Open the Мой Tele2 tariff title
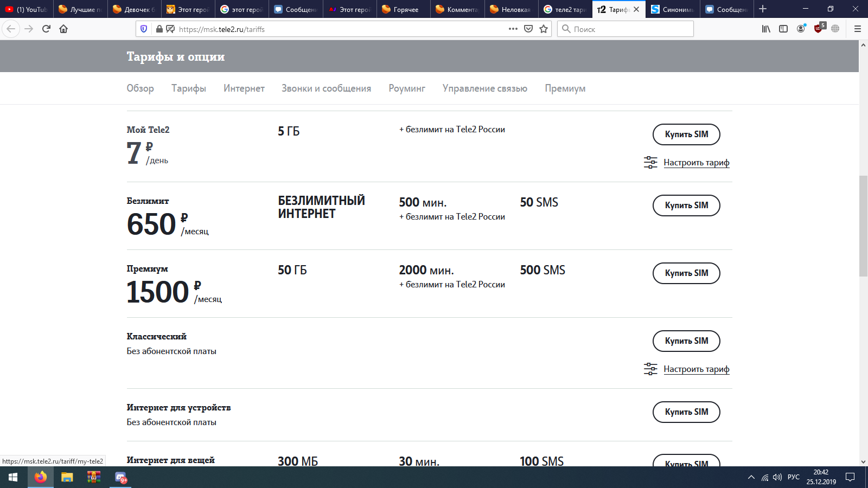Image resolution: width=868 pixels, height=488 pixels. click(148, 130)
